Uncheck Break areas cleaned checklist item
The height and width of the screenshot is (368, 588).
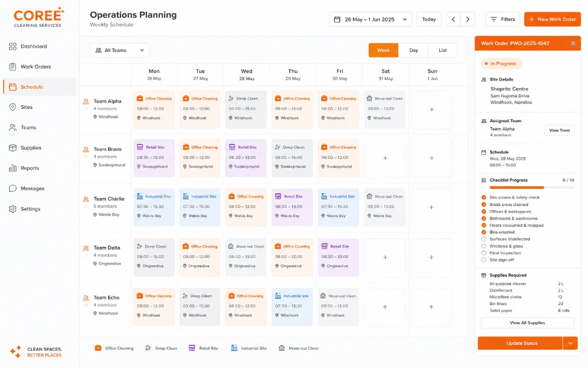(x=484, y=205)
